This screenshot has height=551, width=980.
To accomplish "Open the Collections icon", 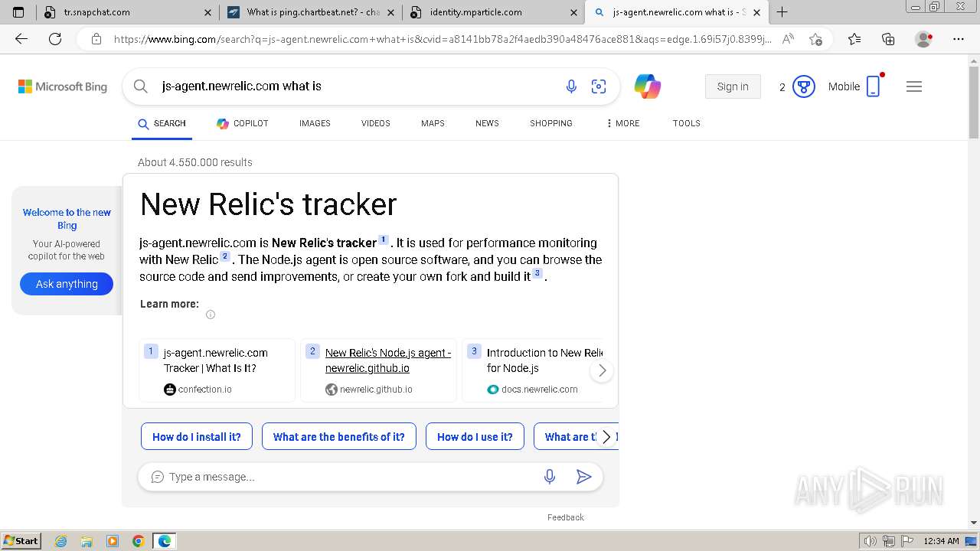I will tap(888, 39).
